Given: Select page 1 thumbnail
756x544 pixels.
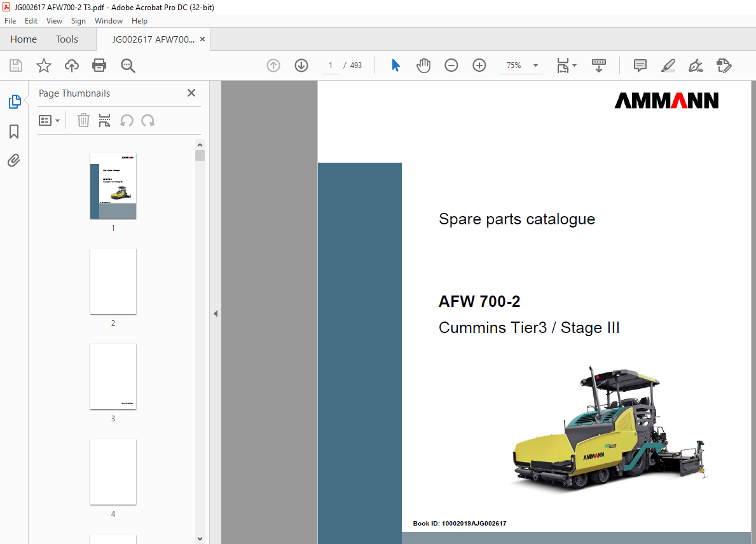Looking at the screenshot, I should (x=113, y=186).
